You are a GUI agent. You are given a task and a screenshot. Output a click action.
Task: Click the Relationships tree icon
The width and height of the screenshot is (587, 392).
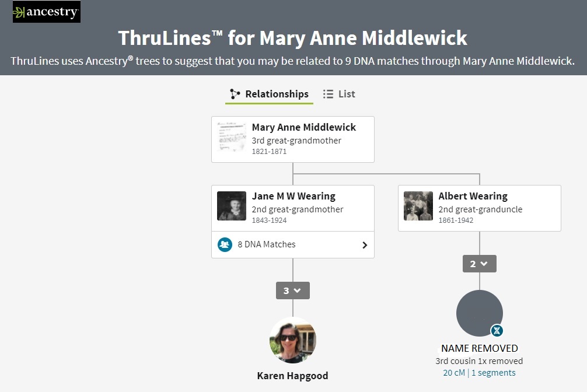tap(235, 94)
